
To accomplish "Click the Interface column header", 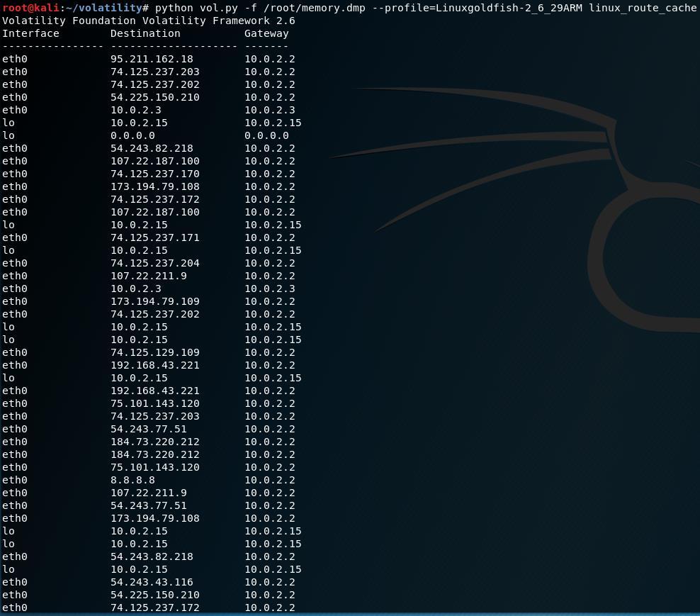I will [30, 33].
